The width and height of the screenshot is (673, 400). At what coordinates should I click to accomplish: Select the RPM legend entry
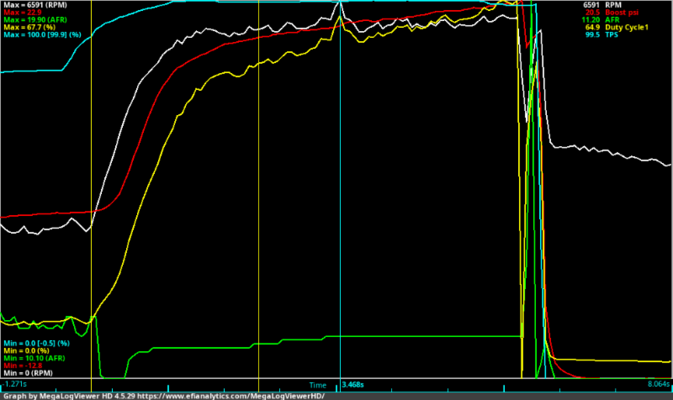point(613,5)
